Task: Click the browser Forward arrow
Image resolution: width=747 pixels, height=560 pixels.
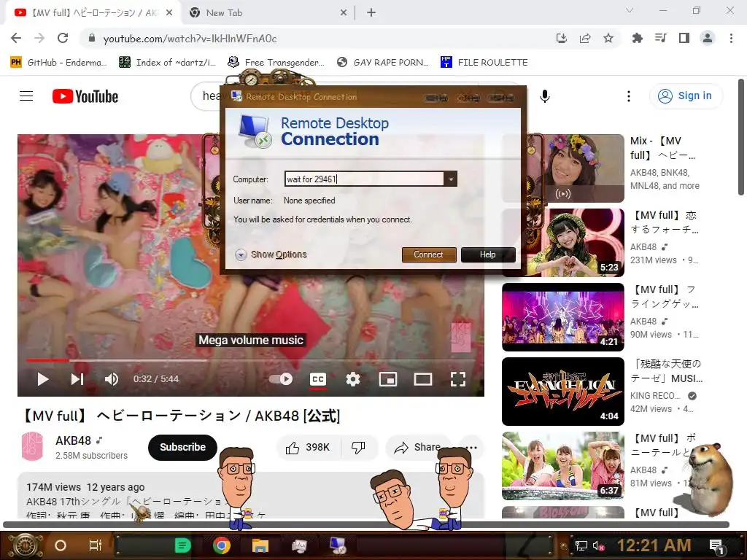Action: (39, 38)
